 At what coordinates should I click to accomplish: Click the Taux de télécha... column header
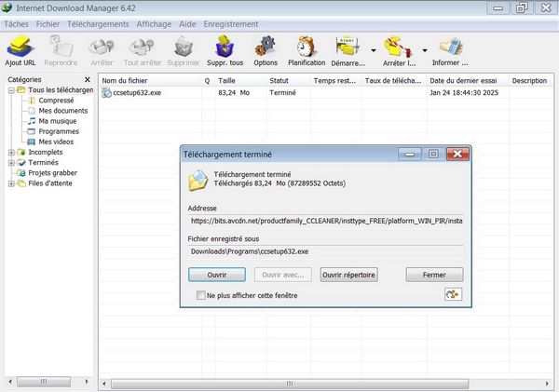click(394, 80)
